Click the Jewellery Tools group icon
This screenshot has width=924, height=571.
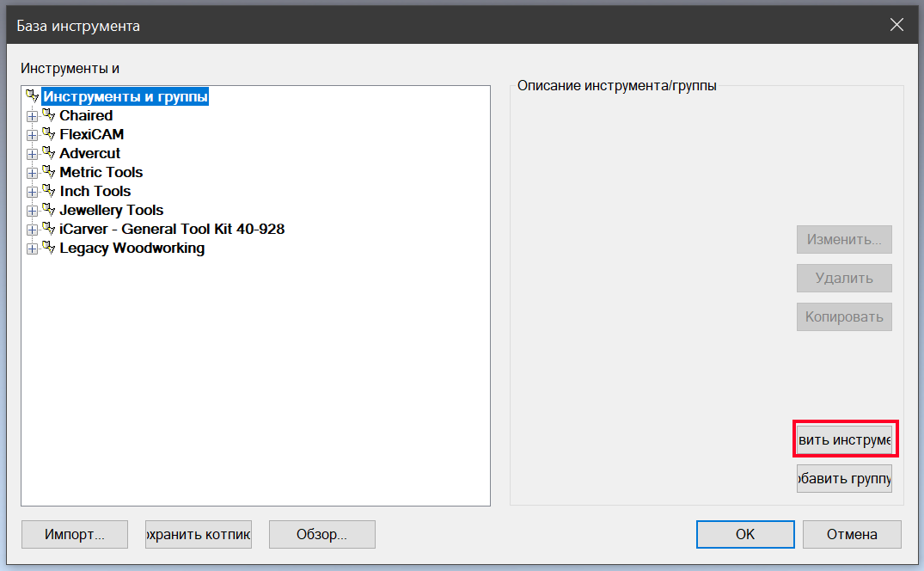coord(49,210)
